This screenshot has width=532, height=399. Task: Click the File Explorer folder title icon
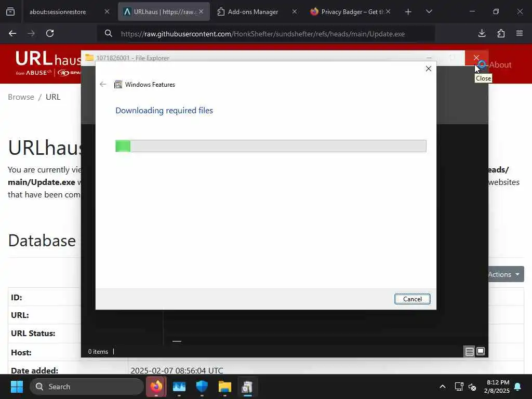[89, 58]
